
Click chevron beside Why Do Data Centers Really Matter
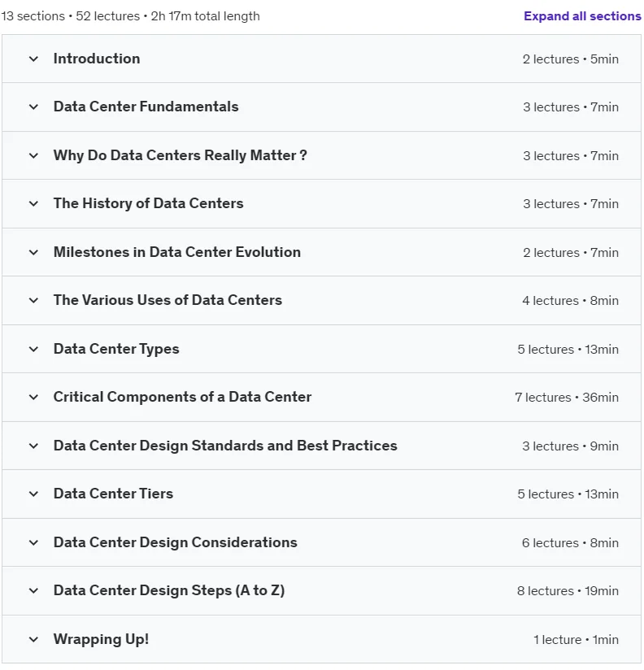33,155
